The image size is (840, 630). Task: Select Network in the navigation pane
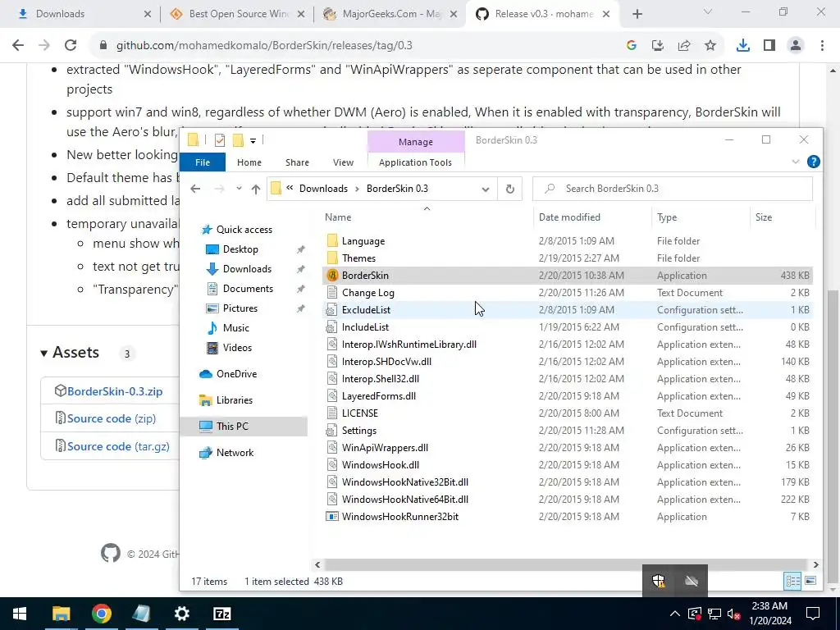235,453
